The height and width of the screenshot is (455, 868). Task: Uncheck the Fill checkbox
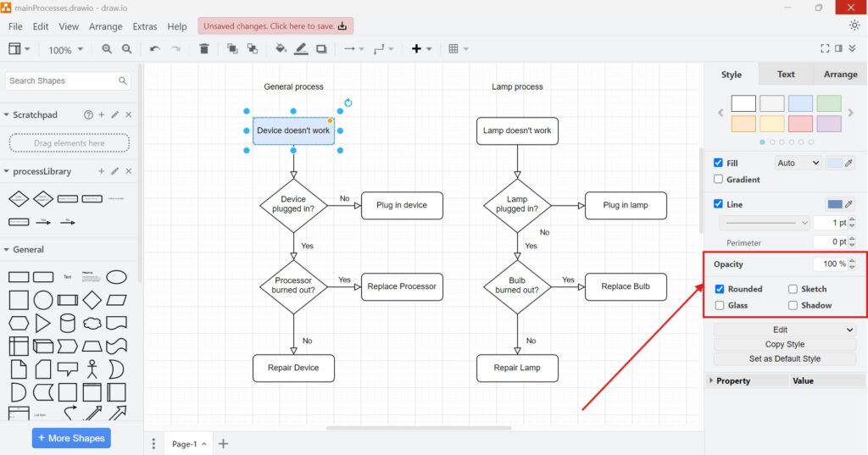(x=719, y=163)
